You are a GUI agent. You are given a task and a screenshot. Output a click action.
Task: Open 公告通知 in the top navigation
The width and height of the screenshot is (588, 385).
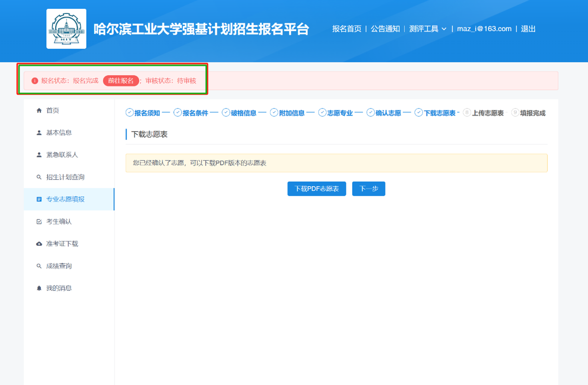point(385,29)
